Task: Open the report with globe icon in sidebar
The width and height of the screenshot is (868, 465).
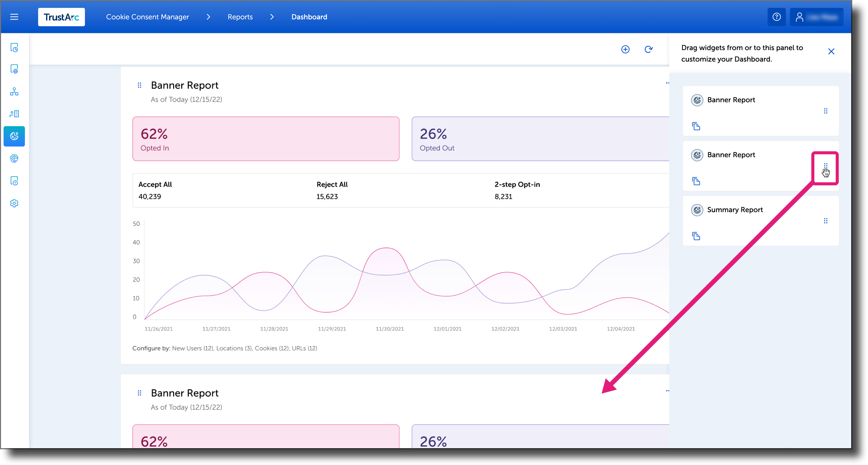Action: coord(14,69)
